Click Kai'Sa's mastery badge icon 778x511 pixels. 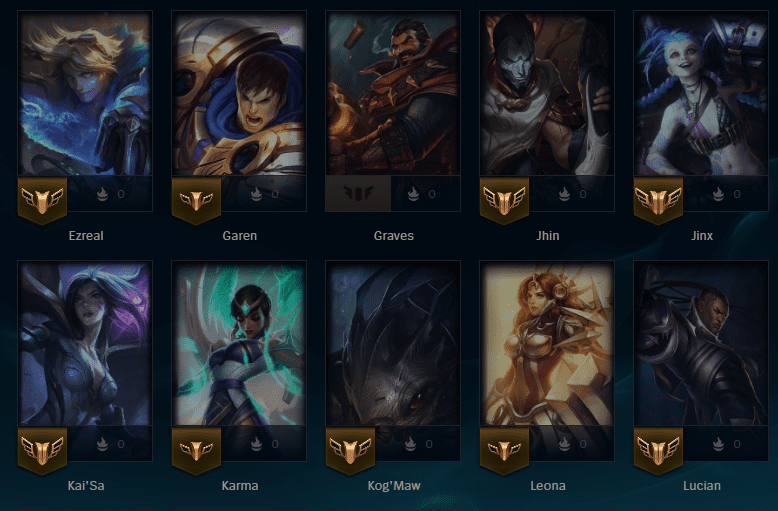point(42,449)
